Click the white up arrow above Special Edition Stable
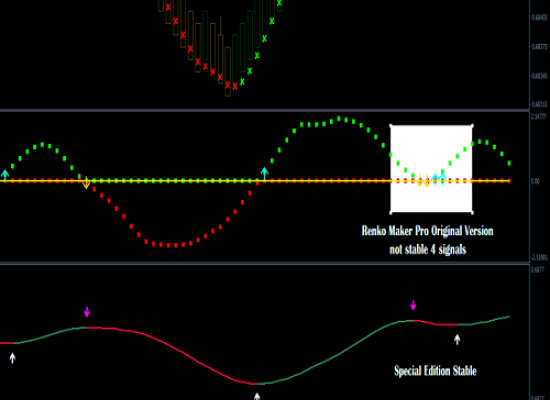 457,340
